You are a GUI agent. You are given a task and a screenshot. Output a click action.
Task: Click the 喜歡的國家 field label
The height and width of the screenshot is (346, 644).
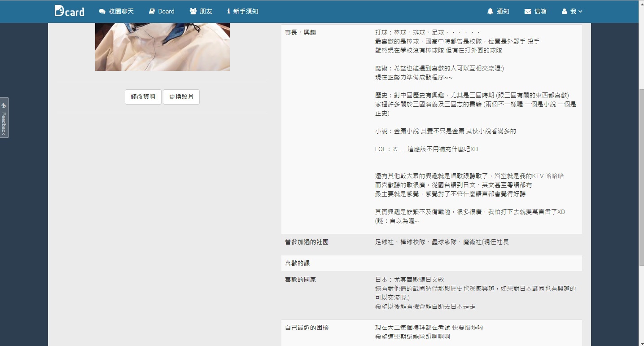(301, 280)
